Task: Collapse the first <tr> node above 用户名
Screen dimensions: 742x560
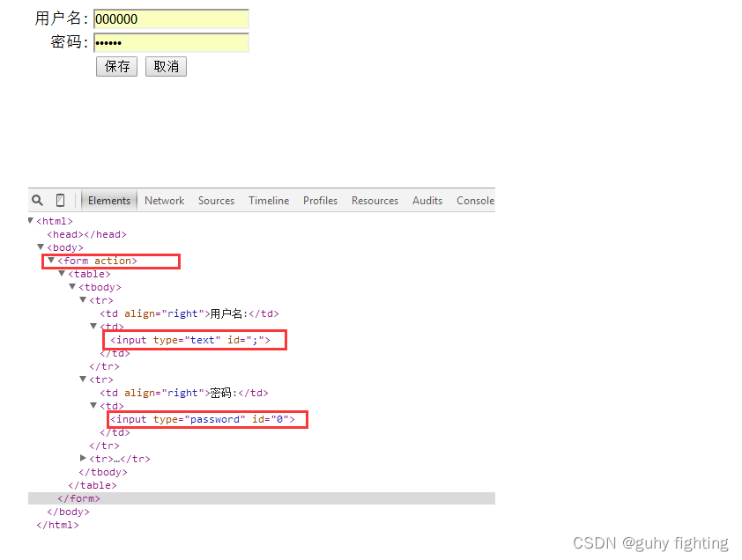Action: tap(83, 300)
